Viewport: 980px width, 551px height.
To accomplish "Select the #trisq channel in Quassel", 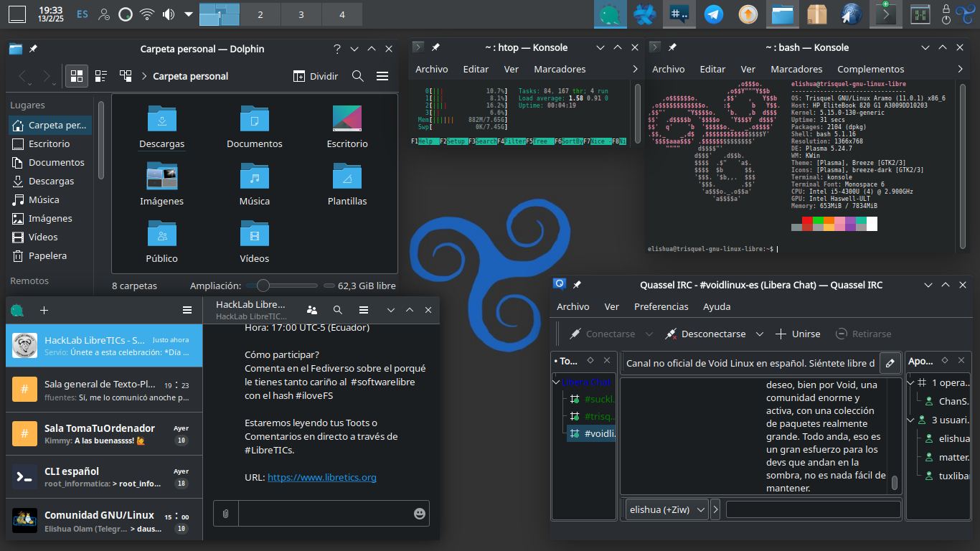I will pos(593,416).
